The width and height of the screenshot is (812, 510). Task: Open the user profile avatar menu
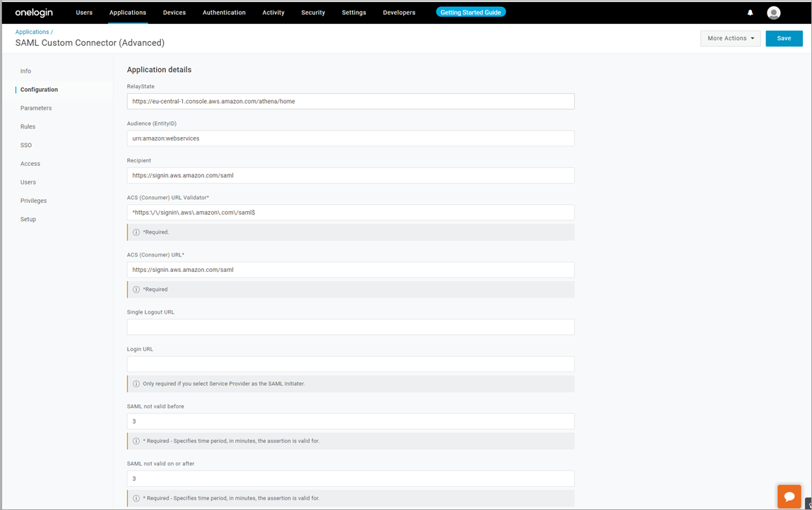tap(774, 13)
